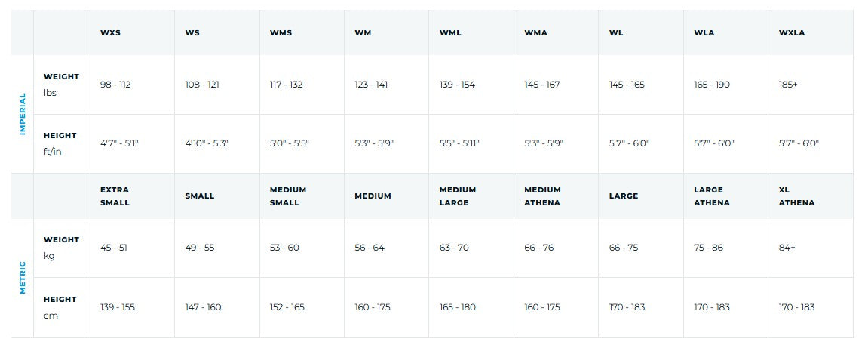Click the 84+ kg weight cell
Screen dimensions: 868x348
tap(787, 248)
